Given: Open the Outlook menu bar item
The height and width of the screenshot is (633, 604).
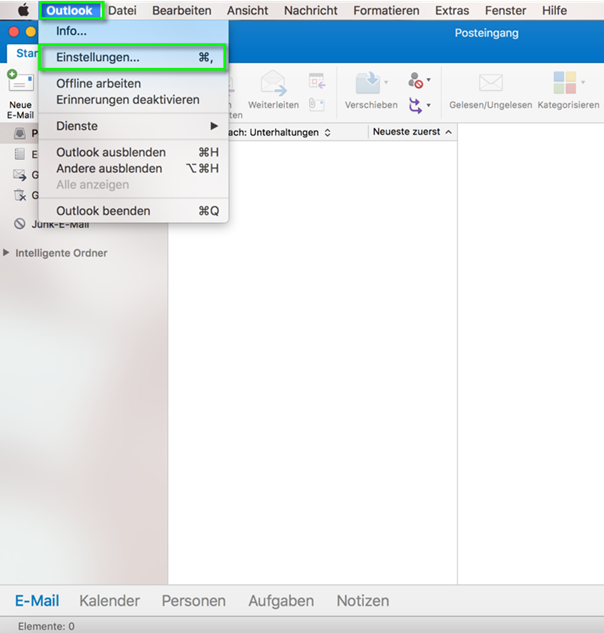Looking at the screenshot, I should coord(69,10).
